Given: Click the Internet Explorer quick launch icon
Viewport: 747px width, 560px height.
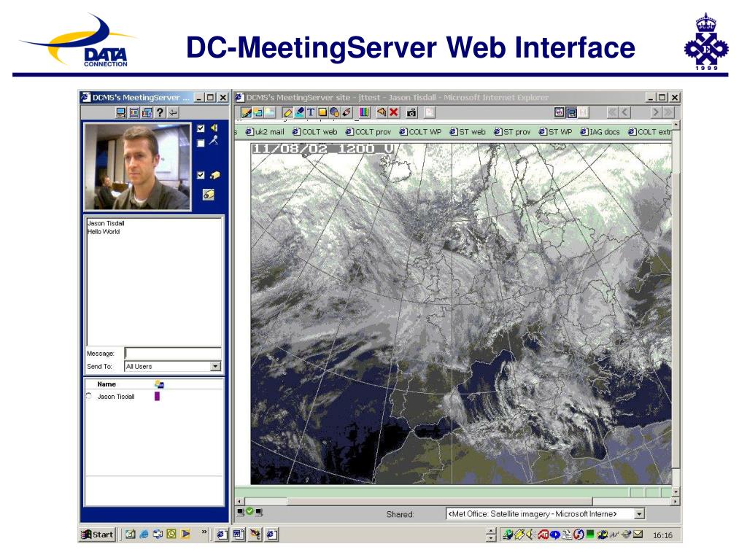Looking at the screenshot, I should [144, 534].
